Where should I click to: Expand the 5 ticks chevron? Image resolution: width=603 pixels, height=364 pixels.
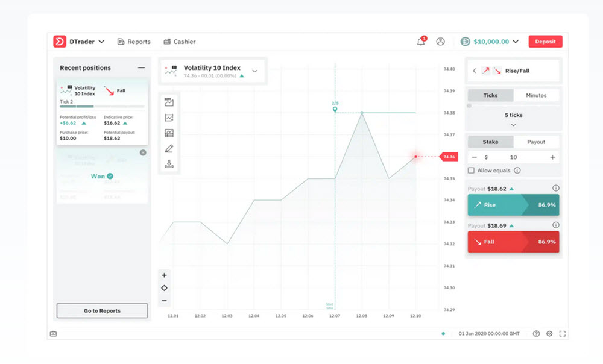pos(513,125)
